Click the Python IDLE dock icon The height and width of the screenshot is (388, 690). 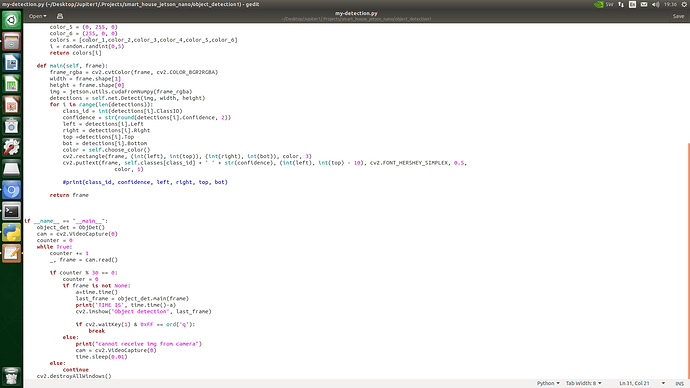[11, 232]
